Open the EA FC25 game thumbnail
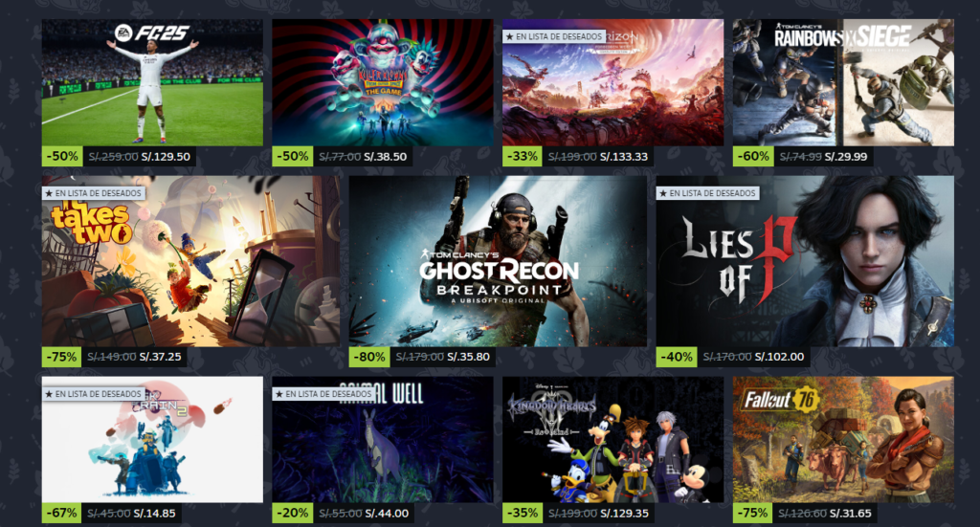This screenshot has width=980, height=527. point(152,82)
